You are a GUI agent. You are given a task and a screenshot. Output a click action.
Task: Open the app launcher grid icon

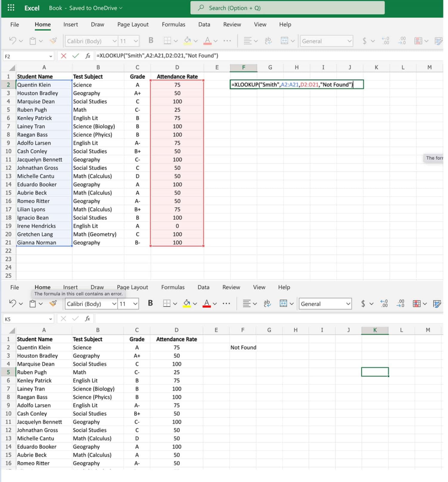tap(11, 8)
